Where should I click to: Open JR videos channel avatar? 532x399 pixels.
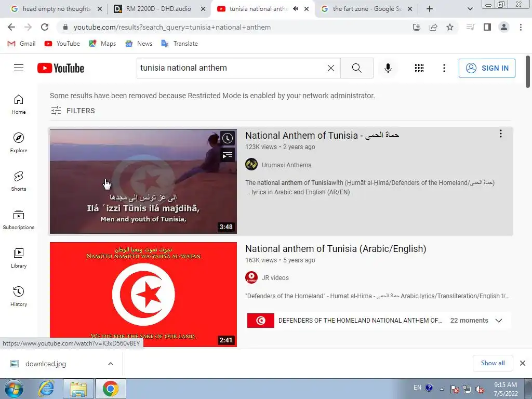[251, 277]
